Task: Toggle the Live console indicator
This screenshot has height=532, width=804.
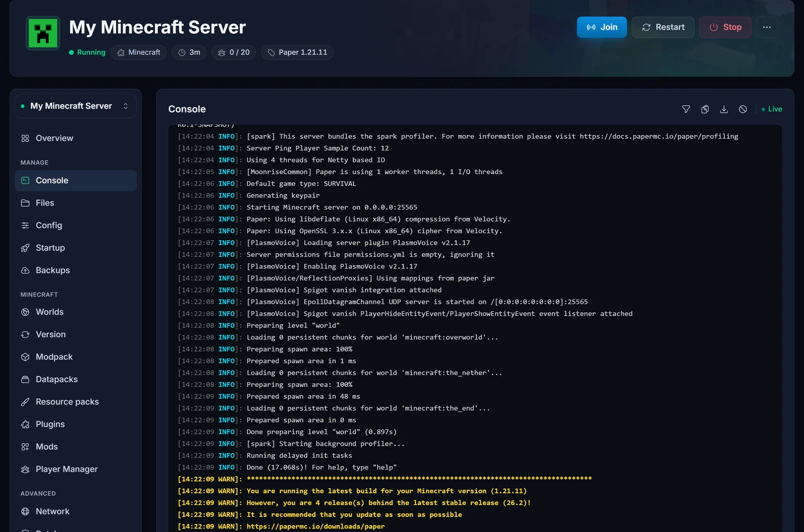Action: [x=772, y=109]
